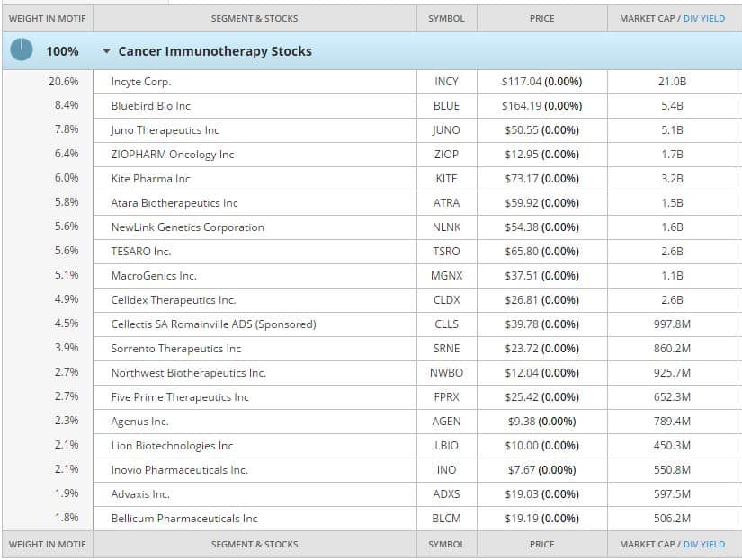The image size is (742, 560).
Task: Click the ADXS ticker symbol
Action: (x=446, y=494)
